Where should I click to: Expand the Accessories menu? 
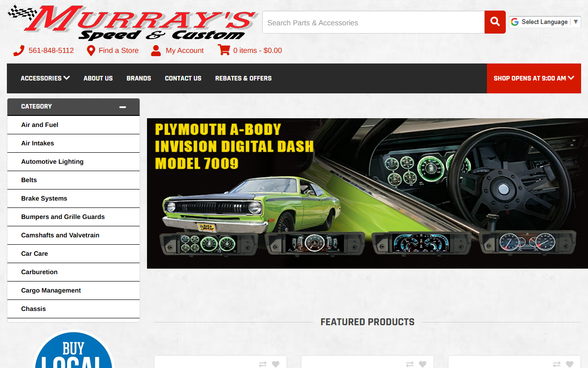coord(45,78)
